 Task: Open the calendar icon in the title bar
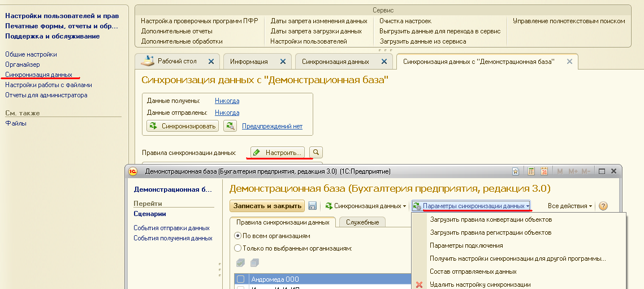point(544,171)
